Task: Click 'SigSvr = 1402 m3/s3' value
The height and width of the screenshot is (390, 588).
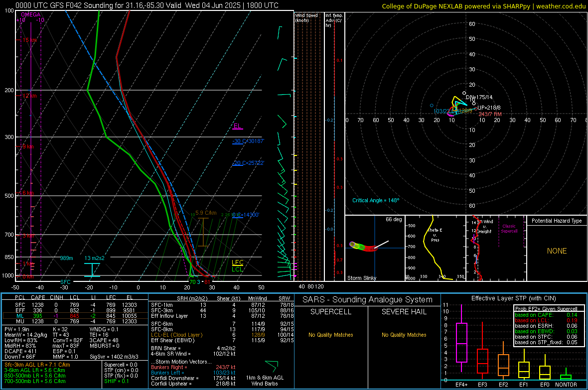Action: point(114,357)
